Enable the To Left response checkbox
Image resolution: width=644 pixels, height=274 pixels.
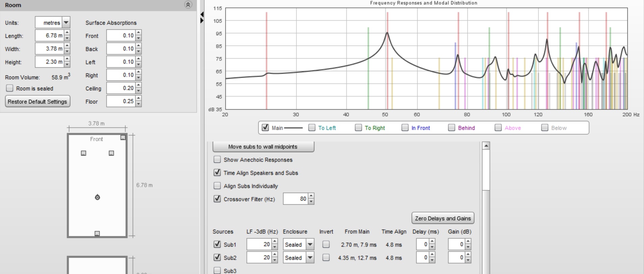coord(312,127)
